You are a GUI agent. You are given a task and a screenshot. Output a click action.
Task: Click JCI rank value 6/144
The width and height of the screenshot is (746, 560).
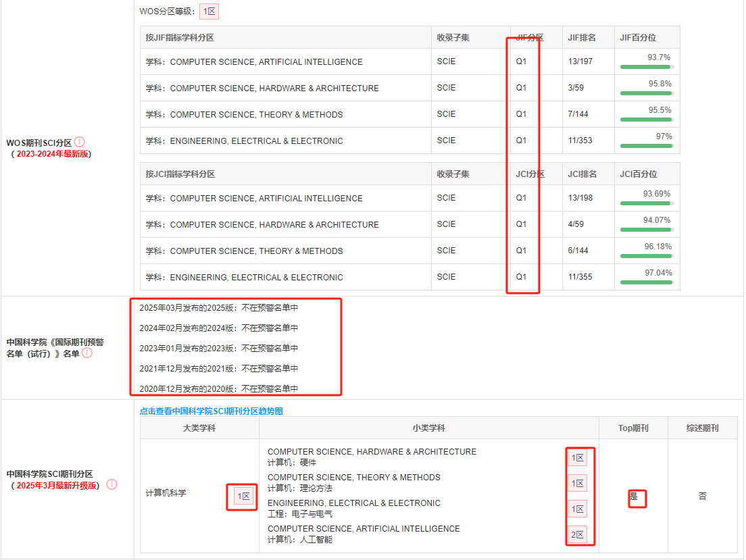[578, 251]
